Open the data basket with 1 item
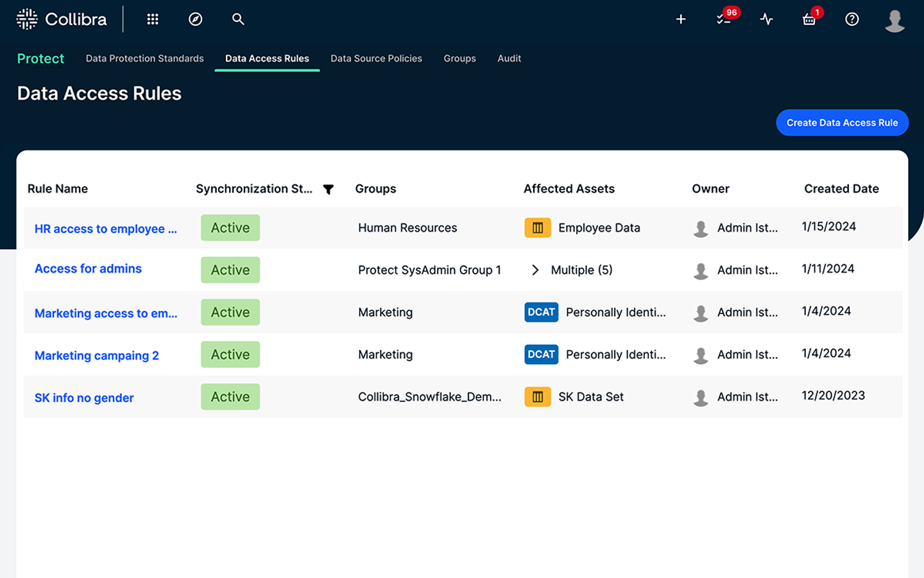Screen dimensions: 924x578 tap(809, 19)
